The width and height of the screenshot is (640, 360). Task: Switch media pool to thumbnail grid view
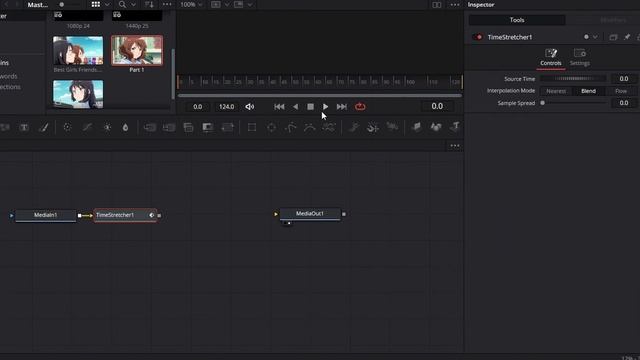[96, 4]
